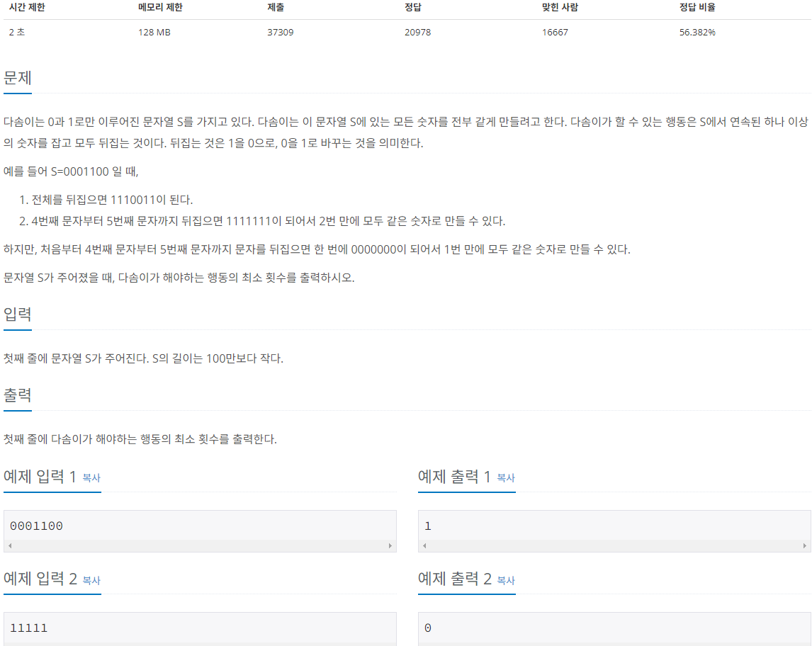The height and width of the screenshot is (646, 812).
Task: Click the time limit value 2 초
Action: pyautogui.click(x=16, y=32)
